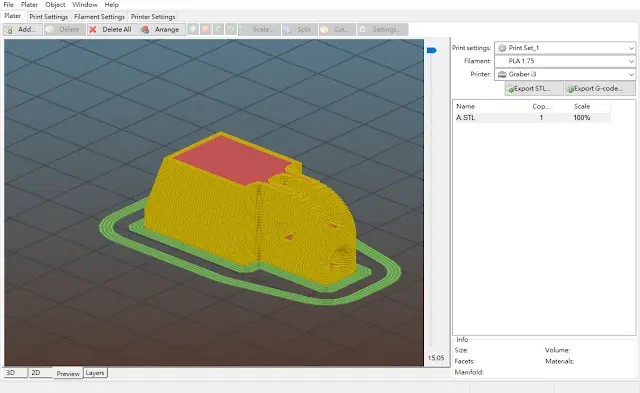This screenshot has height=393, width=640.
Task: Click the 100% scale value
Action: pyautogui.click(x=582, y=118)
